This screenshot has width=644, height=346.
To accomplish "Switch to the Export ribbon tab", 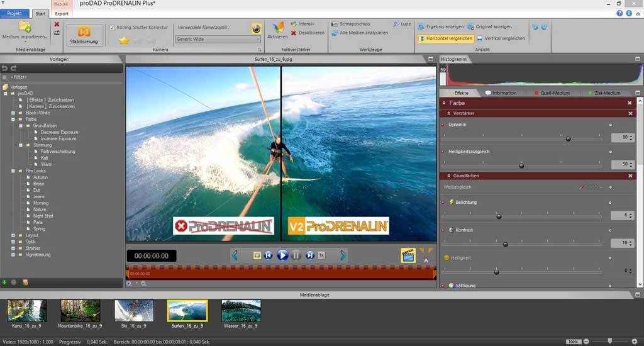I will click(x=62, y=14).
